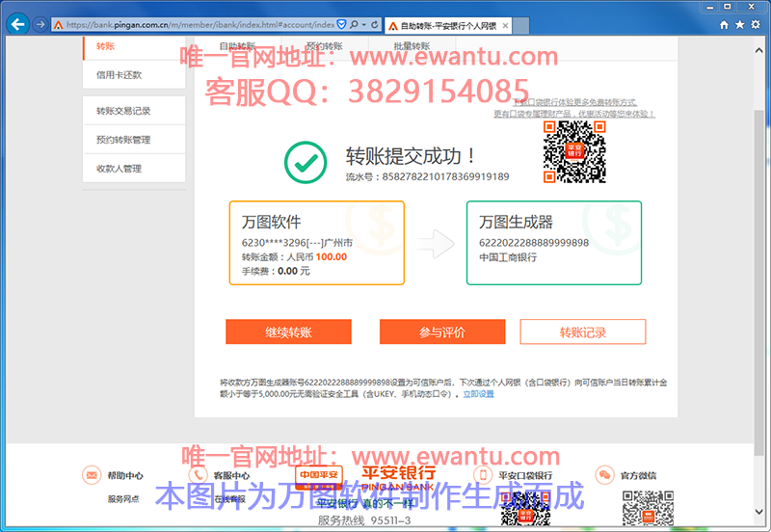The width and height of the screenshot is (771, 532).
Task: Open the 客服中心 footer link
Action: pos(231,475)
